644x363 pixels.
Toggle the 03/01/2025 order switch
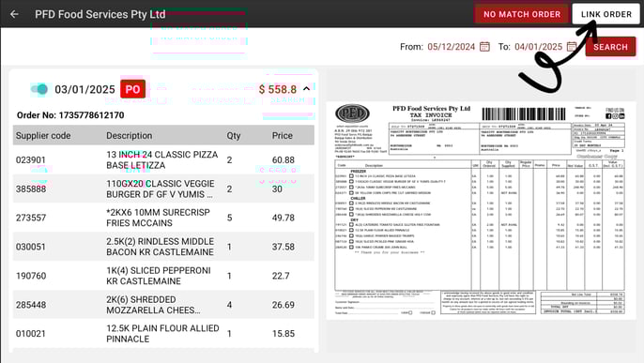pos(39,89)
